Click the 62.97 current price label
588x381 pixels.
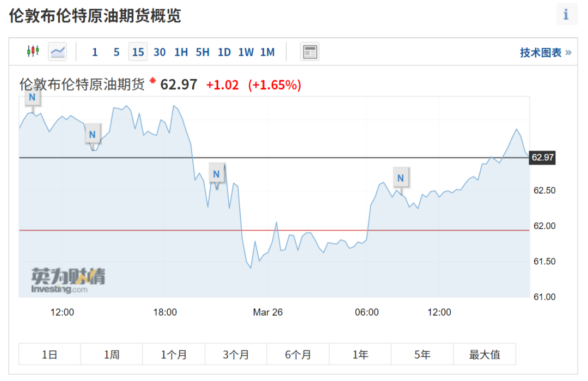[x=542, y=158]
